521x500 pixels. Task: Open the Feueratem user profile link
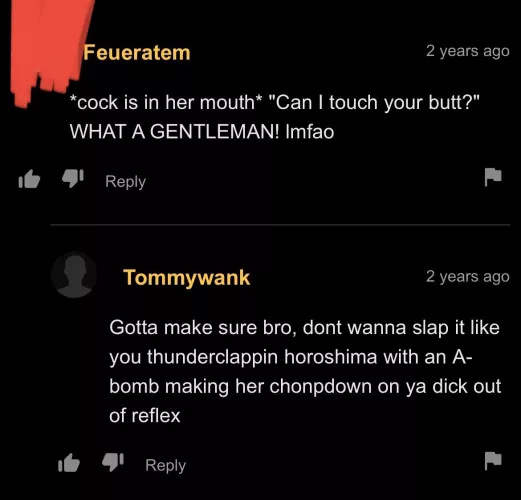pyautogui.click(x=137, y=53)
